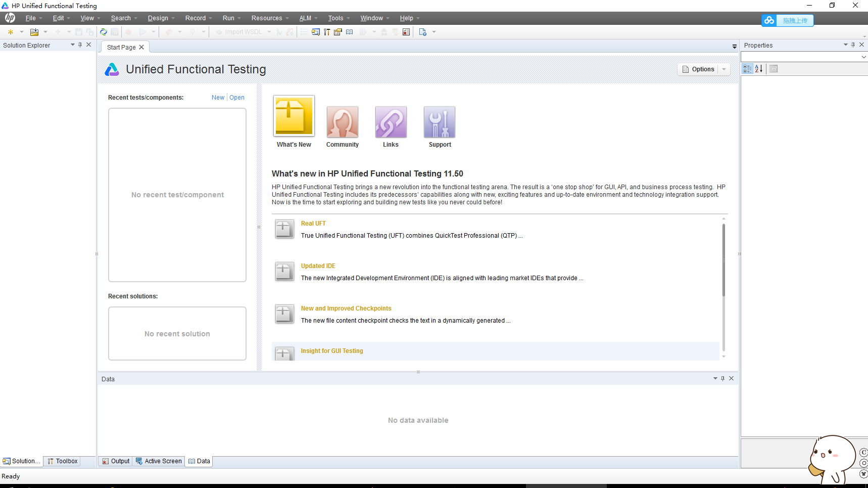
Task: Click the Run play toolbar icon
Action: point(143,32)
